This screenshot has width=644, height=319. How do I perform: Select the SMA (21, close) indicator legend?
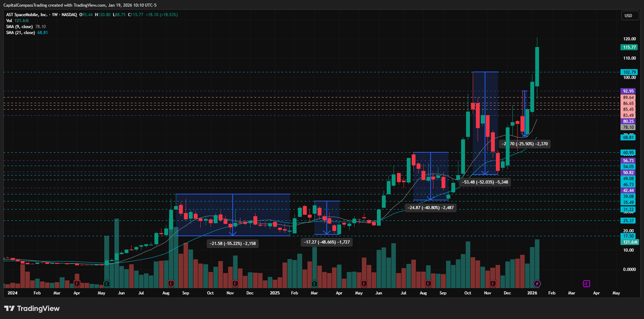tap(26, 32)
